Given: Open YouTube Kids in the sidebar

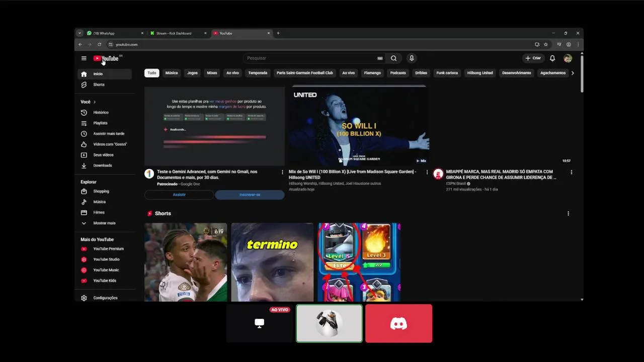Looking at the screenshot, I should [x=105, y=281].
